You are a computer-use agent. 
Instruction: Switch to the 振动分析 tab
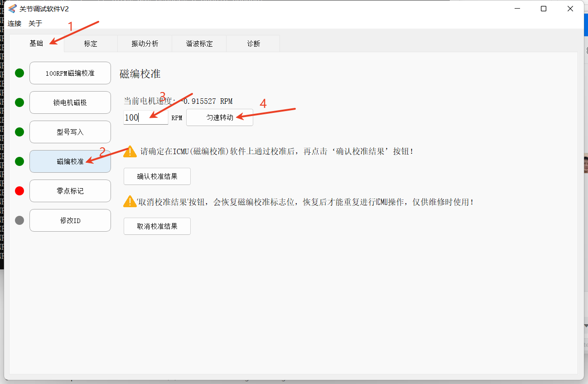click(x=145, y=44)
